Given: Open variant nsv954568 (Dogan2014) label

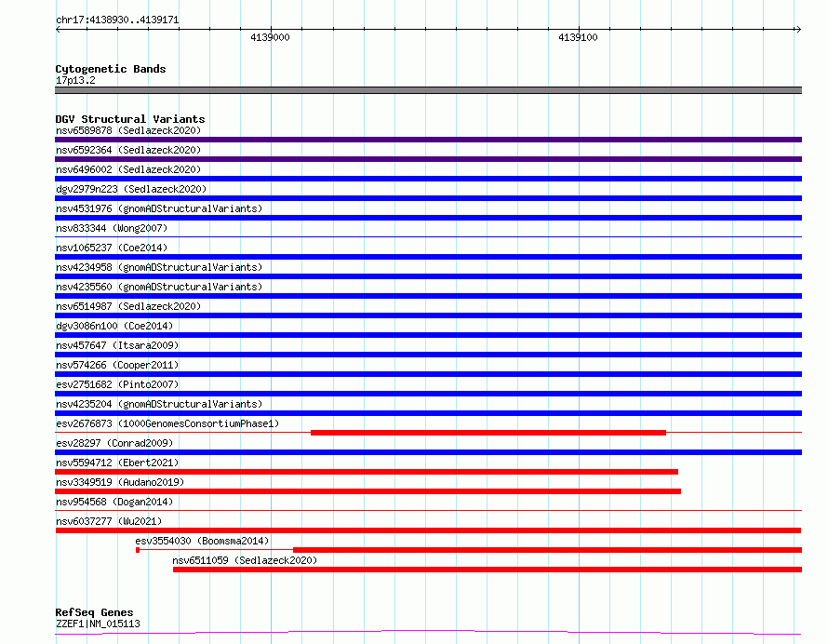Looking at the screenshot, I should [x=114, y=502].
